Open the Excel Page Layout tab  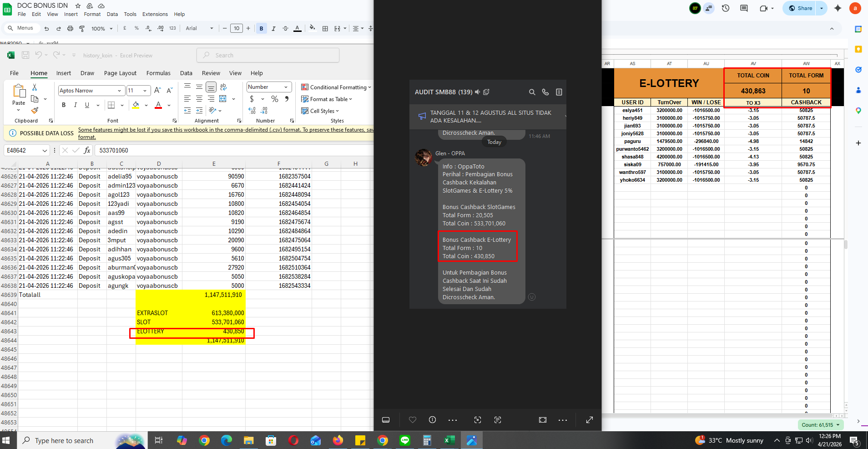coord(120,73)
